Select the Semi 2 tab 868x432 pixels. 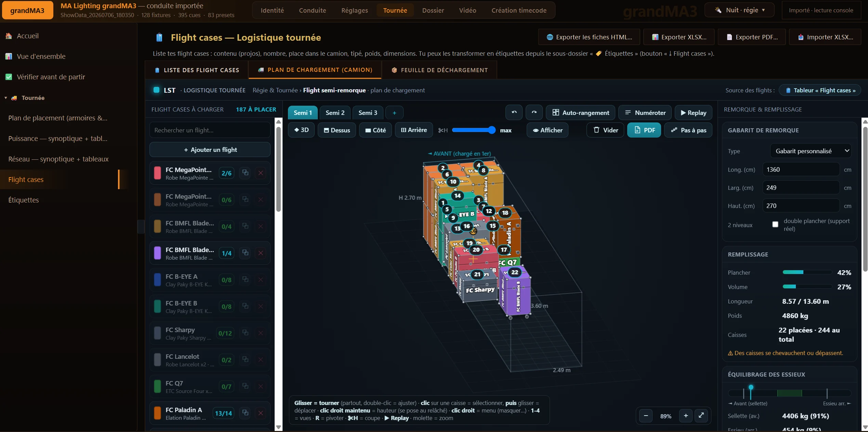[x=335, y=113]
